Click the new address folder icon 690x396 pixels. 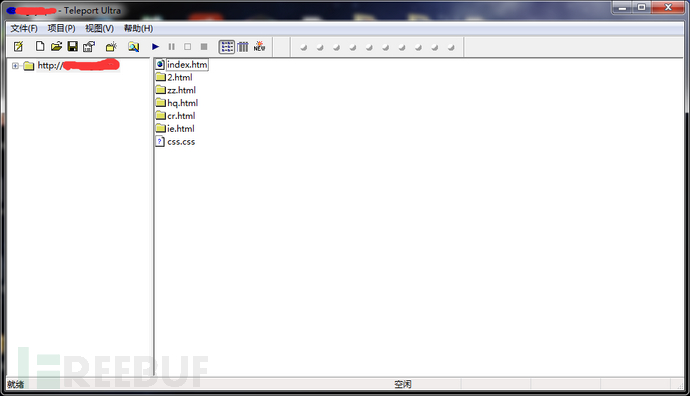click(111, 46)
